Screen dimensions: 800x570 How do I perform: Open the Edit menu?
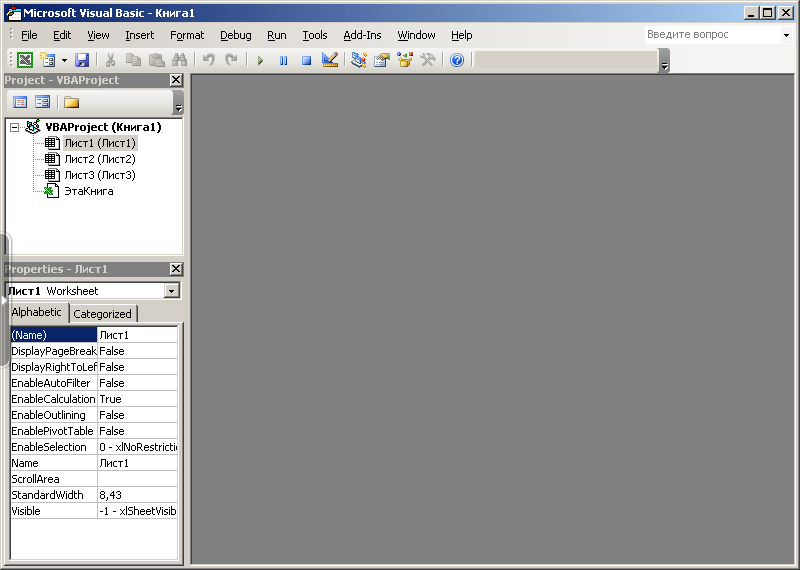(62, 35)
